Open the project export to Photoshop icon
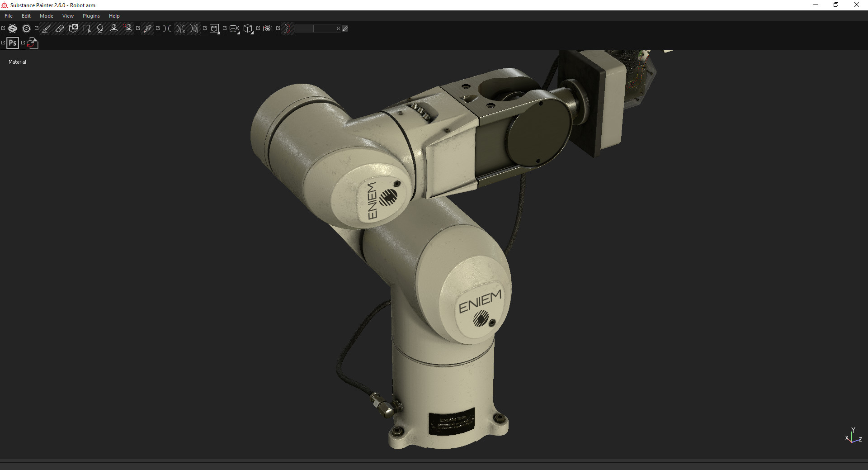The width and height of the screenshot is (868, 470). point(12,43)
